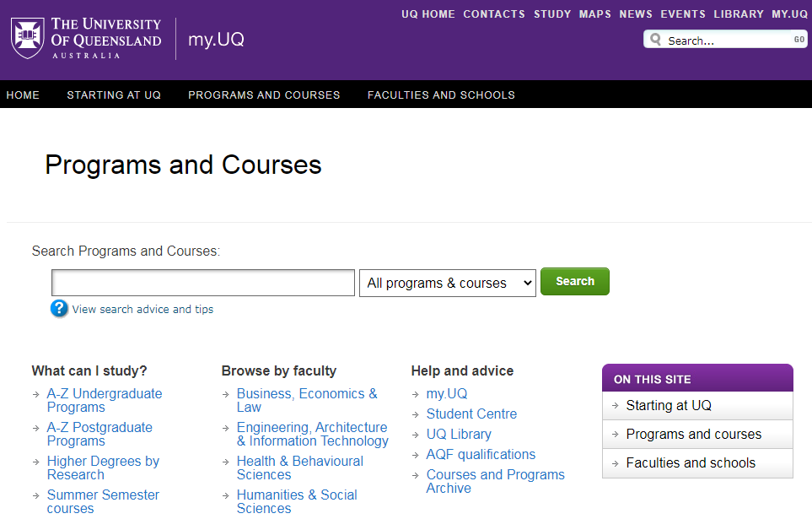This screenshot has width=812, height=519.
Task: Open Summer Semester courses link
Action: (x=103, y=501)
